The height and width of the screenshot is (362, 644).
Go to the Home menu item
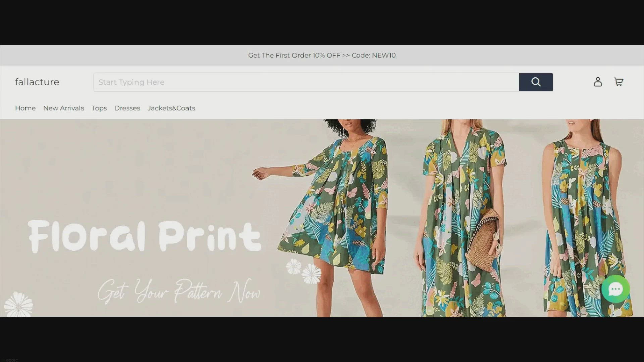tap(25, 108)
